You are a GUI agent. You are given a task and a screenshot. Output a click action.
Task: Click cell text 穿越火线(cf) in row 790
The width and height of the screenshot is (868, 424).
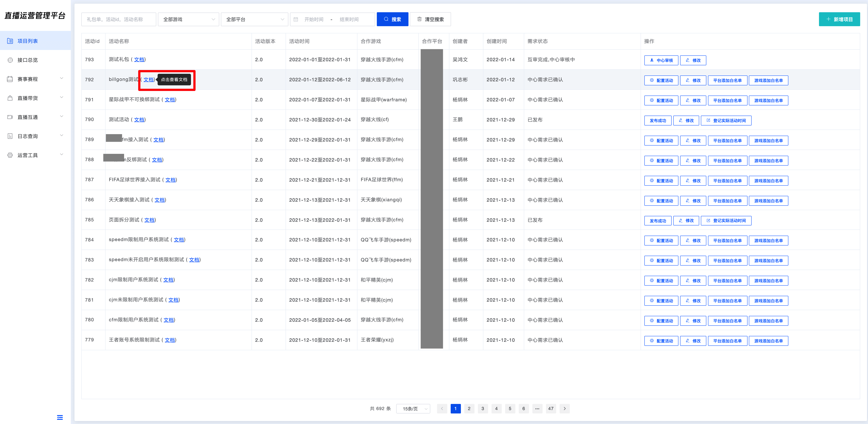coord(375,120)
